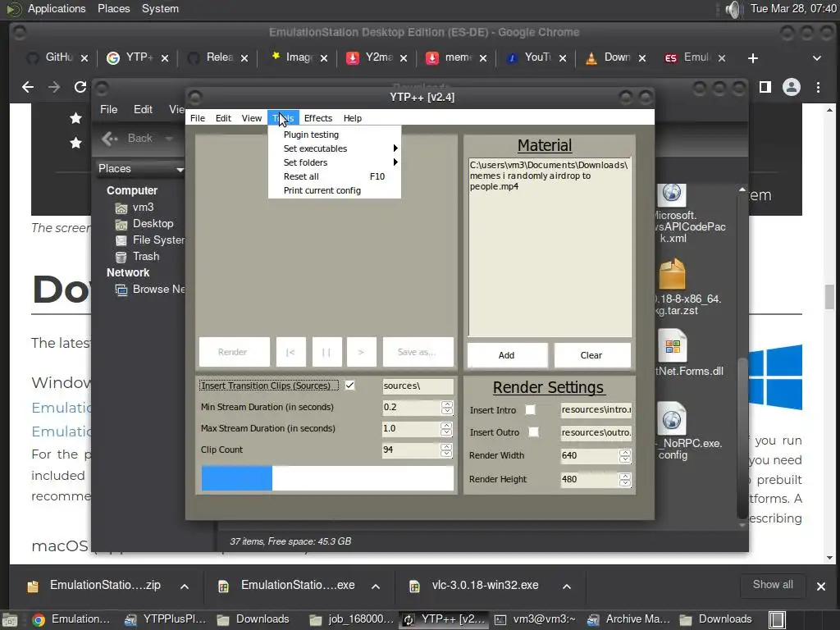Click Chrome back arrow icon
Image resolution: width=840 pixels, height=630 pixels.
tap(28, 87)
